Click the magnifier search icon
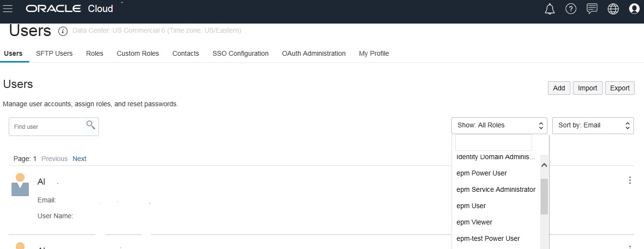This screenshot has width=644, height=249. (x=90, y=125)
